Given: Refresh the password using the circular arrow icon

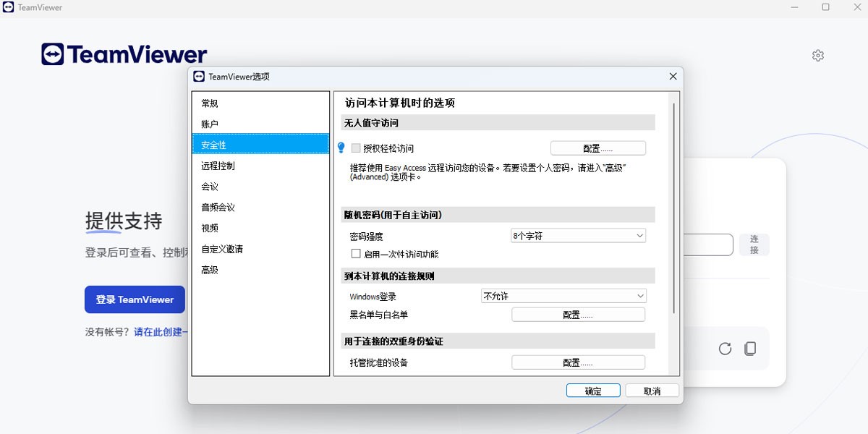Looking at the screenshot, I should (725, 348).
